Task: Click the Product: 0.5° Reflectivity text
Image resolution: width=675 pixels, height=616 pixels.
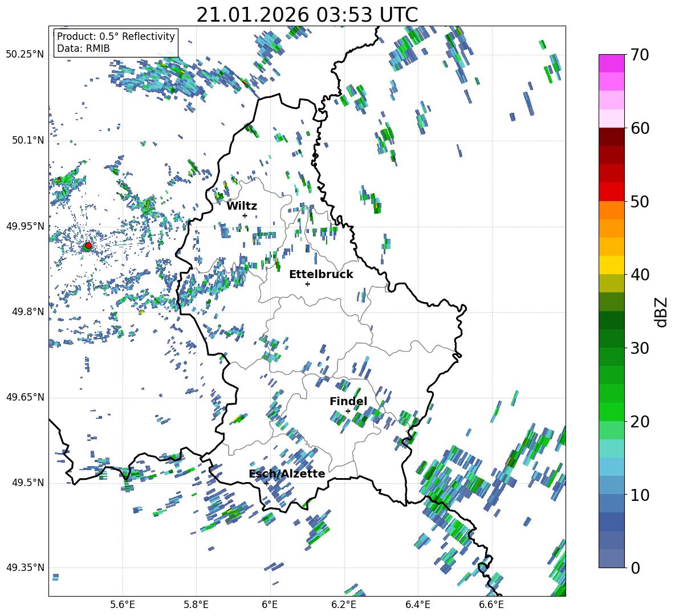Action: click(x=116, y=36)
